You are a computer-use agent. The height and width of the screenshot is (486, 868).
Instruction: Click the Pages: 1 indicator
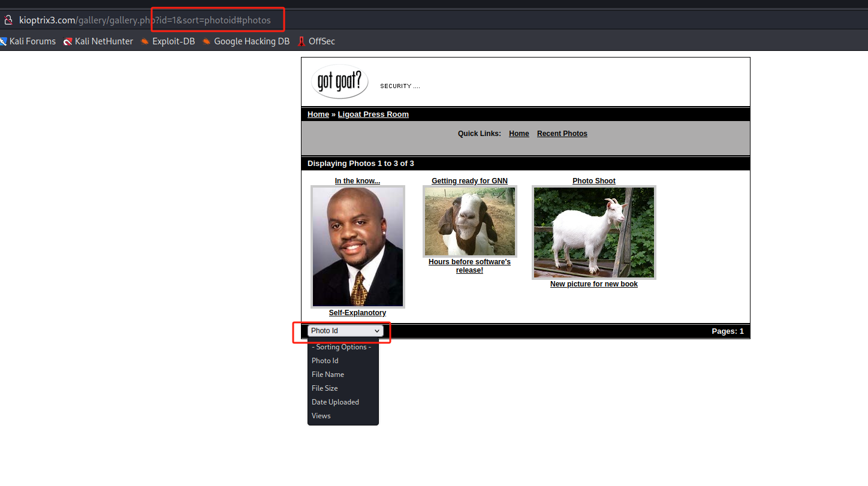[x=728, y=331]
